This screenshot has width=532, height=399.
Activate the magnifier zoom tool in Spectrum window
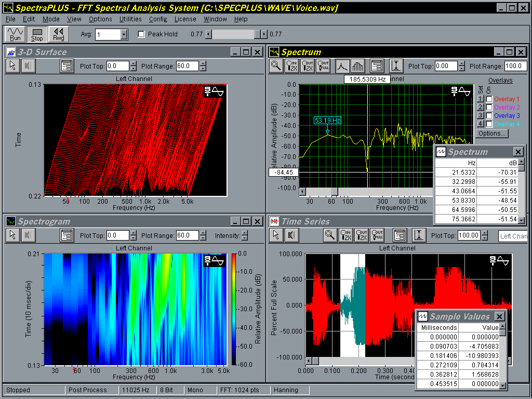tap(276, 66)
